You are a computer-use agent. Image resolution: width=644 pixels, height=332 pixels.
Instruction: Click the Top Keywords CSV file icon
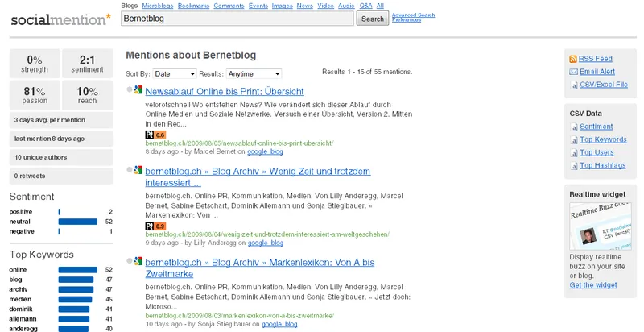574,140
